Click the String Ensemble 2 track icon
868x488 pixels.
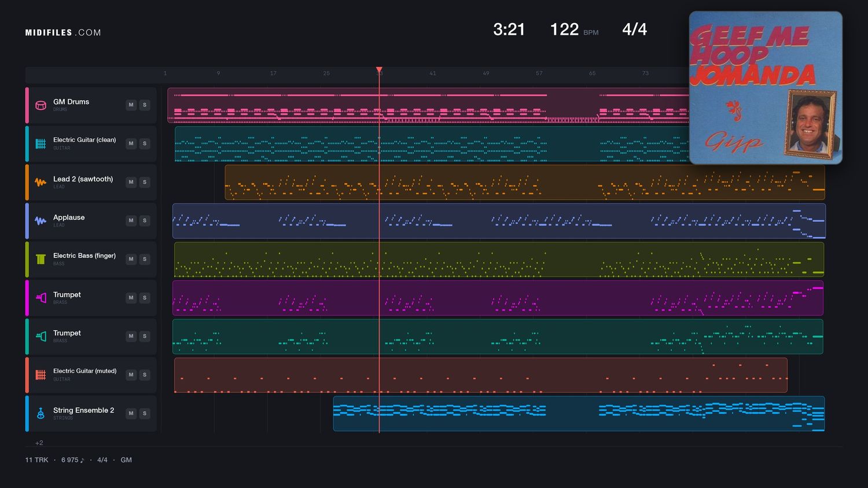pyautogui.click(x=41, y=413)
